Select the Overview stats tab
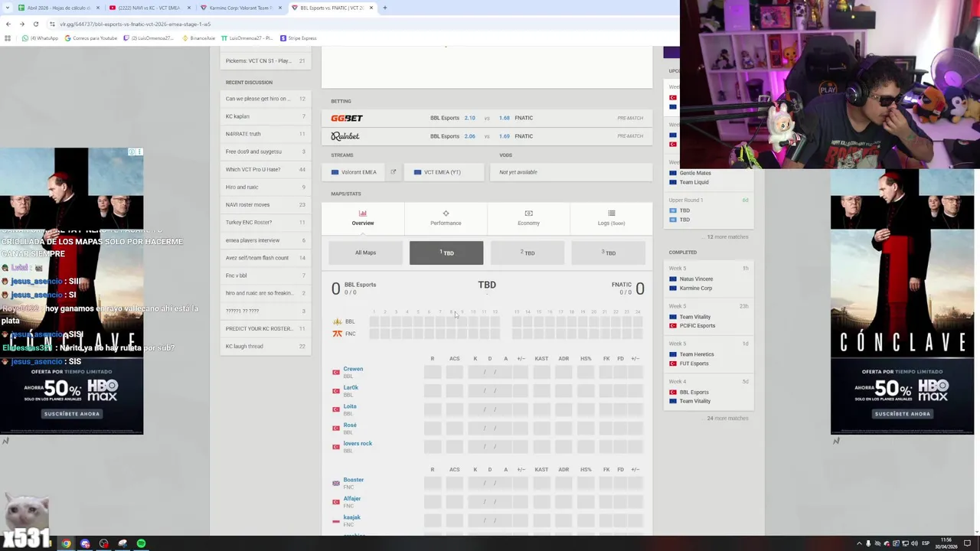The image size is (980, 551). [363, 218]
